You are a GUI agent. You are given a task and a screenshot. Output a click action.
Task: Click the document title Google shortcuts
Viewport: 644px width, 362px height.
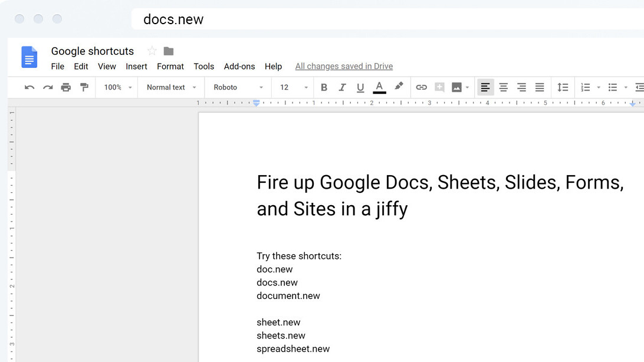pyautogui.click(x=92, y=51)
